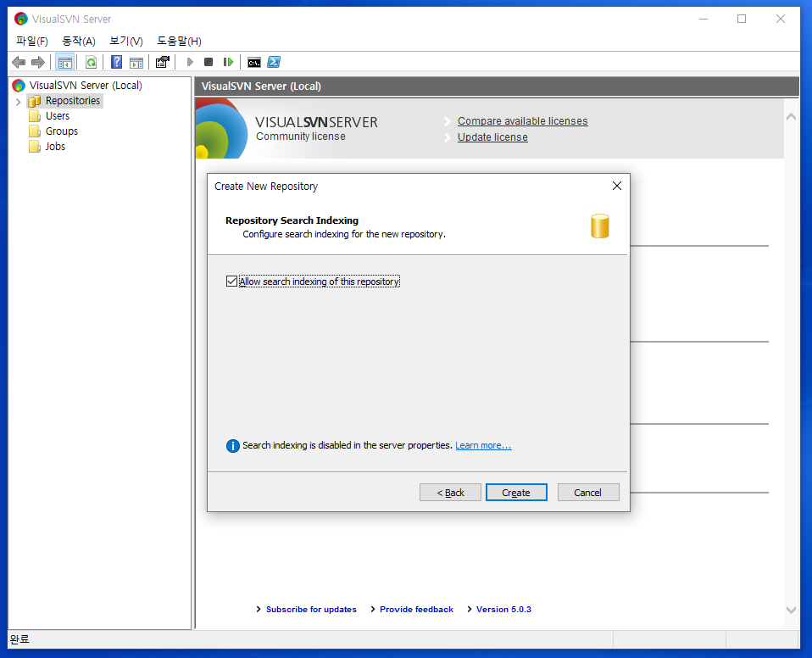Screen dimensions: 812x658
Task: Click the Create button
Action: 516,492
